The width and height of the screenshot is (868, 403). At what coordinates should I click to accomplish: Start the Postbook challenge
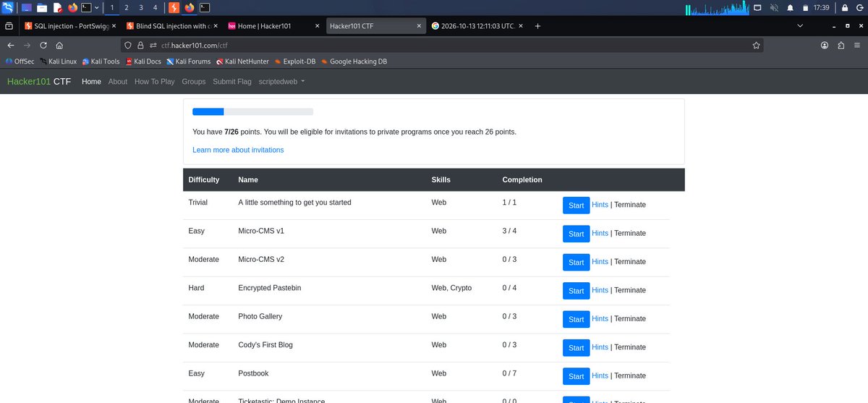pyautogui.click(x=576, y=376)
